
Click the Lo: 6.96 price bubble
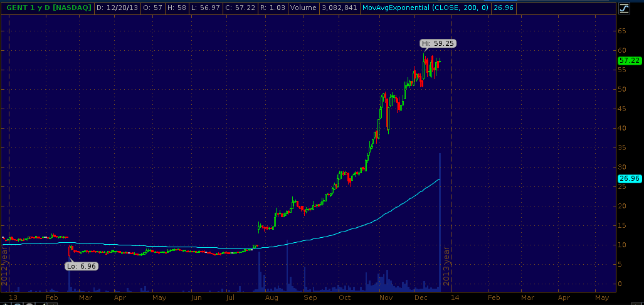click(82, 266)
